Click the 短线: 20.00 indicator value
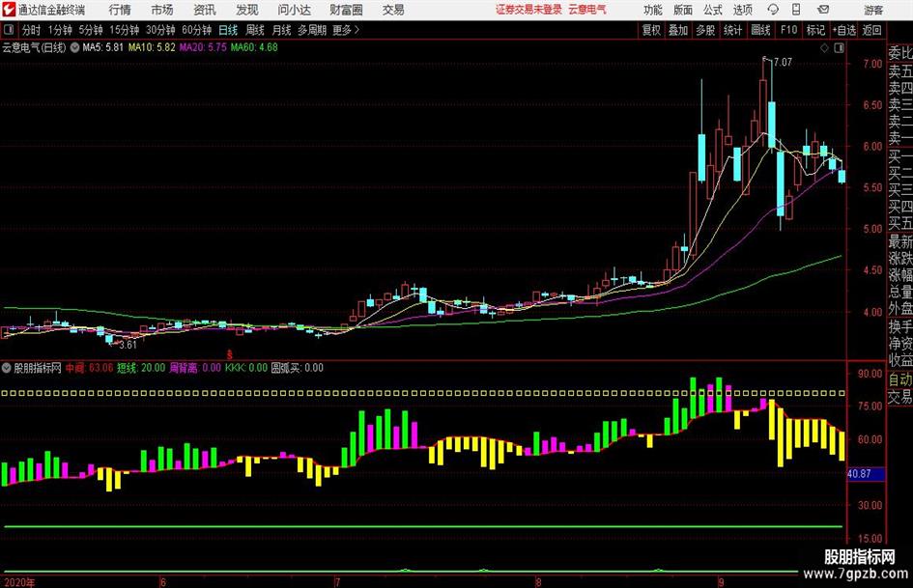Image resolution: width=913 pixels, height=588 pixels. (x=141, y=368)
